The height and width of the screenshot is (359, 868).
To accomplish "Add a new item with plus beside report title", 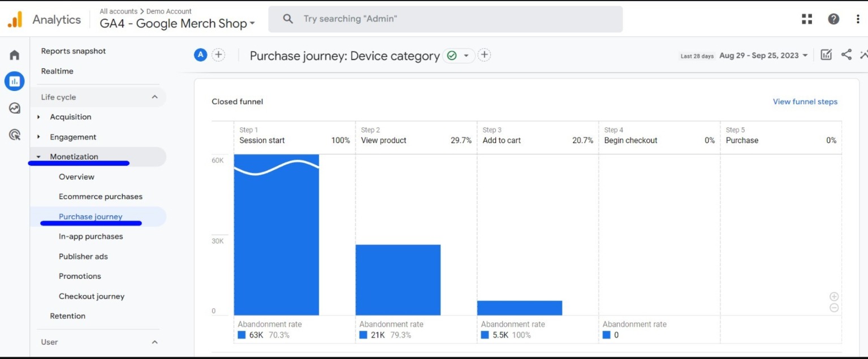I will (x=484, y=55).
